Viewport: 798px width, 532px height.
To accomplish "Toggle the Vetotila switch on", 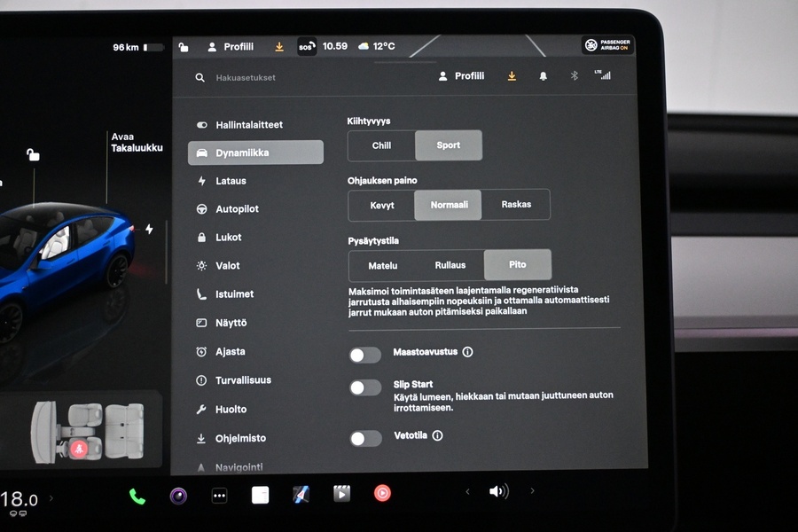I will click(x=364, y=438).
